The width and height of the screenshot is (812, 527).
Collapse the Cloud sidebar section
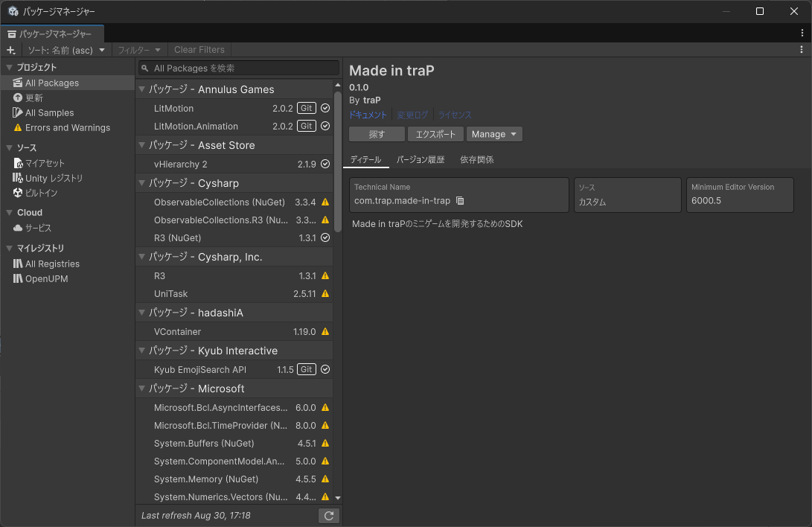(x=10, y=213)
